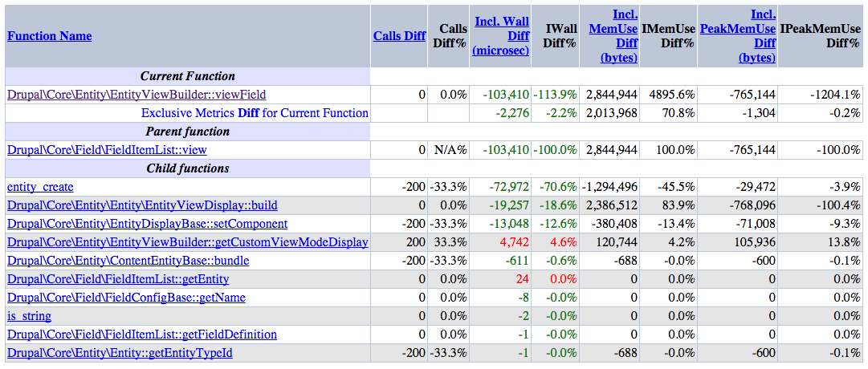Select the -8 wall diff for getName
Image resolution: width=868 pixels, height=369 pixels.
click(524, 298)
